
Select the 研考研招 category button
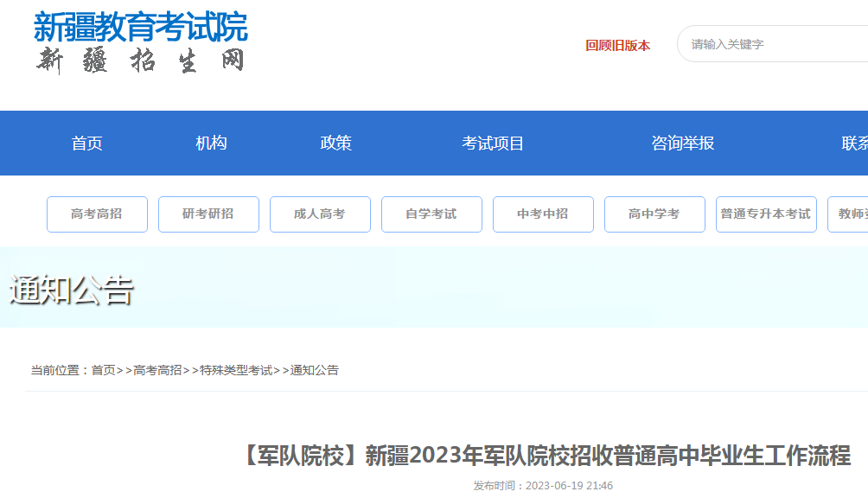208,214
